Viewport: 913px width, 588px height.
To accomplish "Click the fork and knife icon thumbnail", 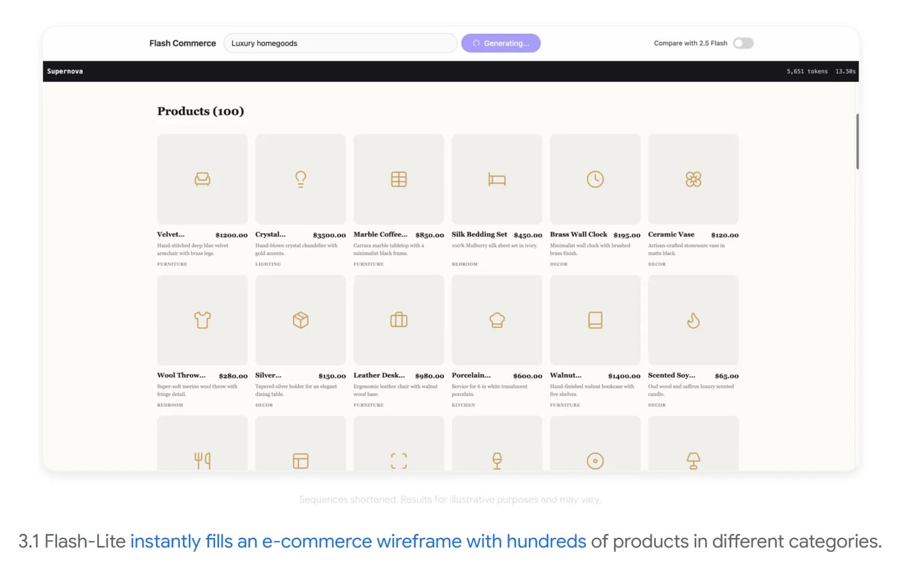I will [202, 460].
